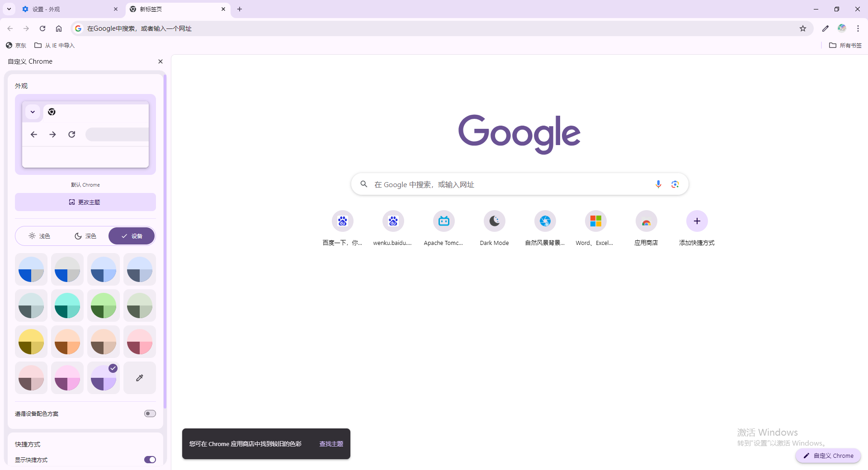This screenshot has width=868, height=470.
Task: Choose the pink-red color swatch
Action: [x=140, y=342]
